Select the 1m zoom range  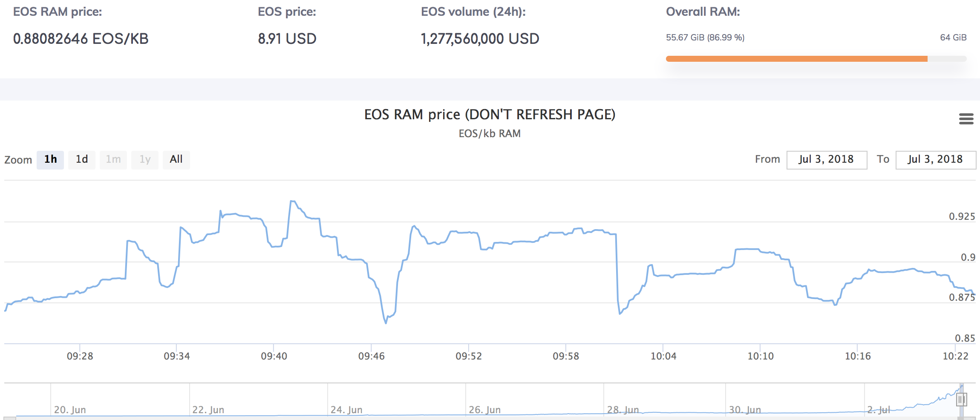pyautogui.click(x=113, y=160)
